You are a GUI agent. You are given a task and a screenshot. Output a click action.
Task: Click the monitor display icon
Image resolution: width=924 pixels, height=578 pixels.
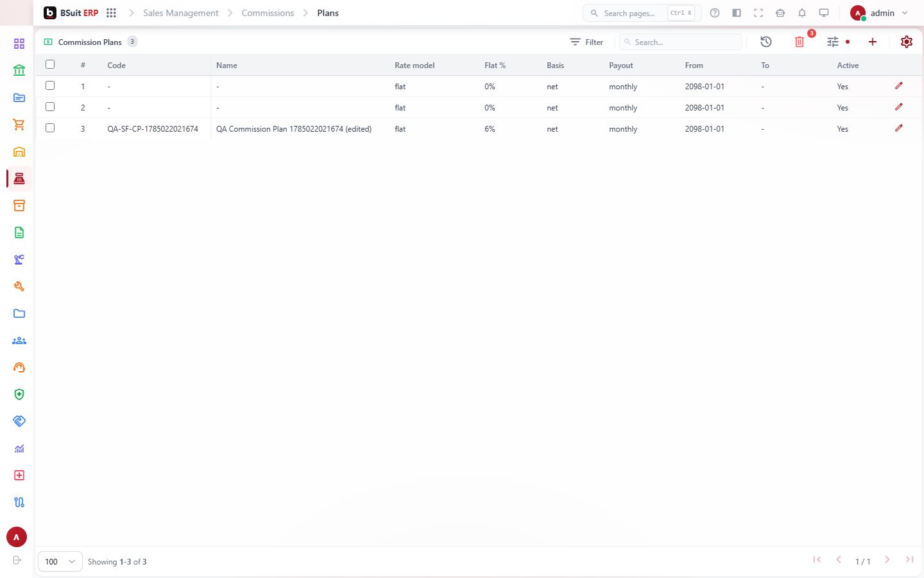824,13
